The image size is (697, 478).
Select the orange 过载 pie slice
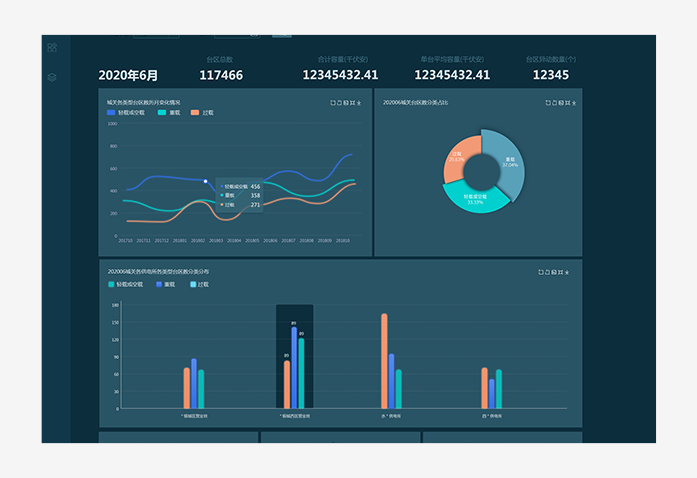coord(457,162)
